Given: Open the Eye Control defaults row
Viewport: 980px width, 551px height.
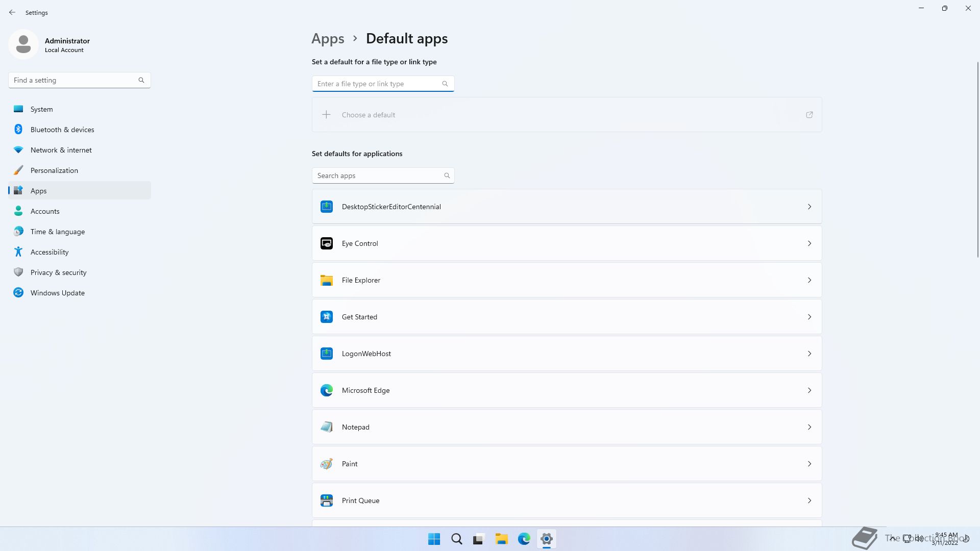Looking at the screenshot, I should tap(567, 243).
